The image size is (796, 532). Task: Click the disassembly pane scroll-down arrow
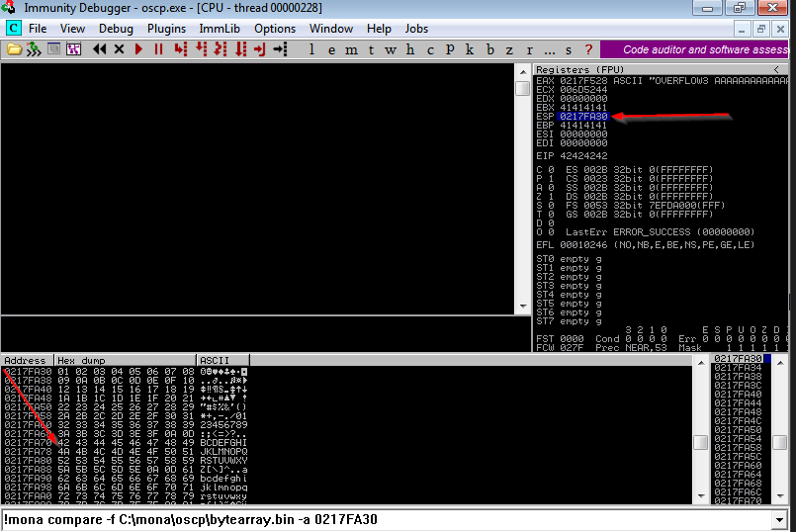(x=523, y=307)
